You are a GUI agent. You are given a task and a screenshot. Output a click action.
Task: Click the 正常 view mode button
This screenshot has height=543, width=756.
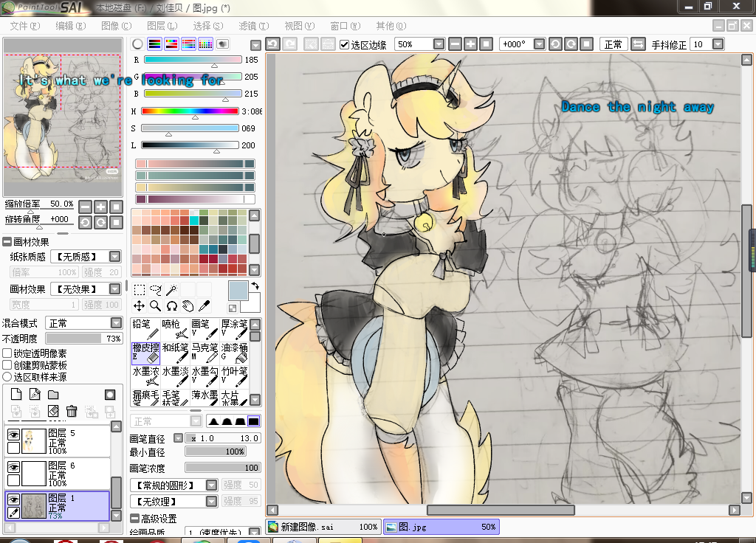point(614,44)
